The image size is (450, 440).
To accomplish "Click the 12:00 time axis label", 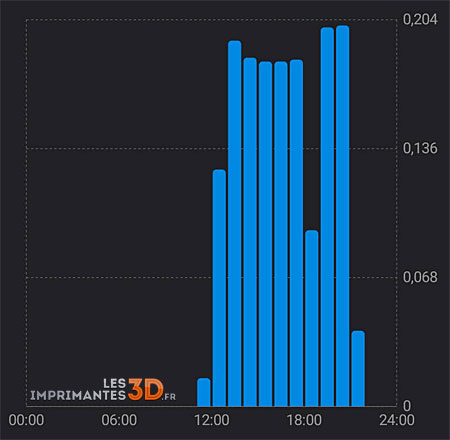I will coord(212,420).
